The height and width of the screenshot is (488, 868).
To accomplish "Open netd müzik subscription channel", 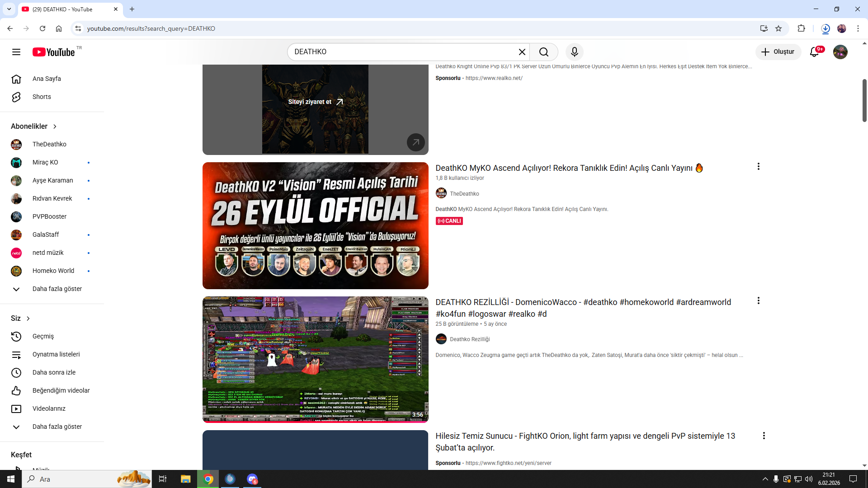I will point(52,253).
